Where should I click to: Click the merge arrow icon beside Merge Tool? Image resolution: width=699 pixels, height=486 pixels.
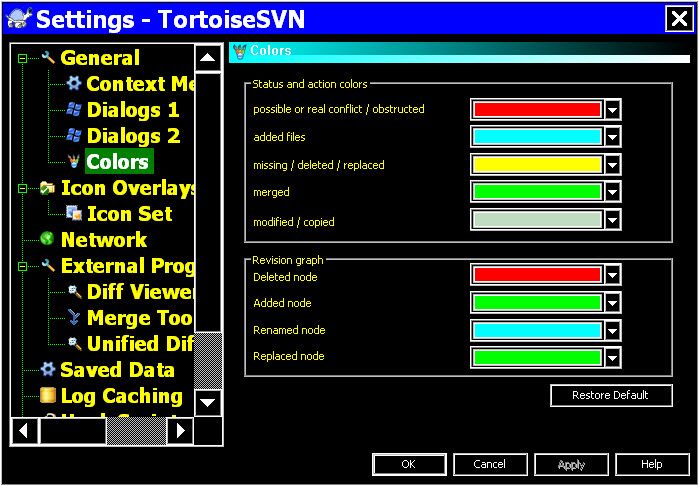click(x=74, y=317)
